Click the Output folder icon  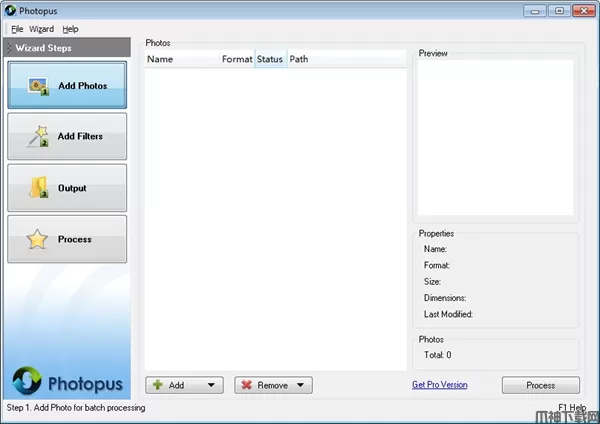click(38, 188)
